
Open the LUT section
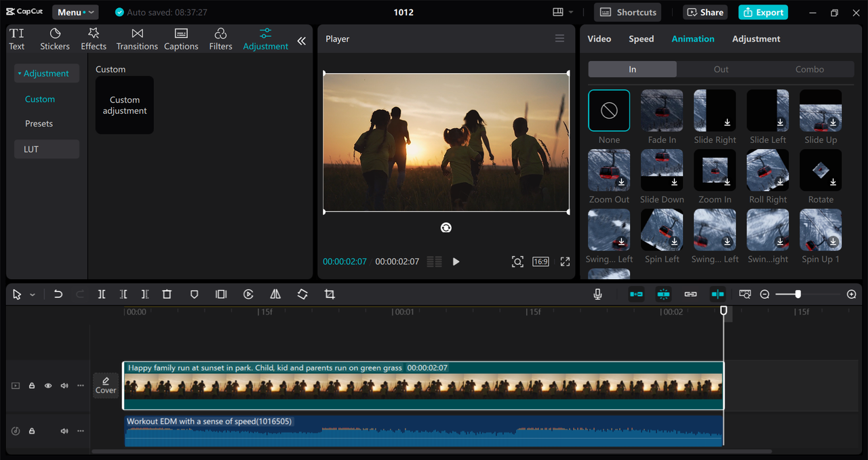(47, 149)
